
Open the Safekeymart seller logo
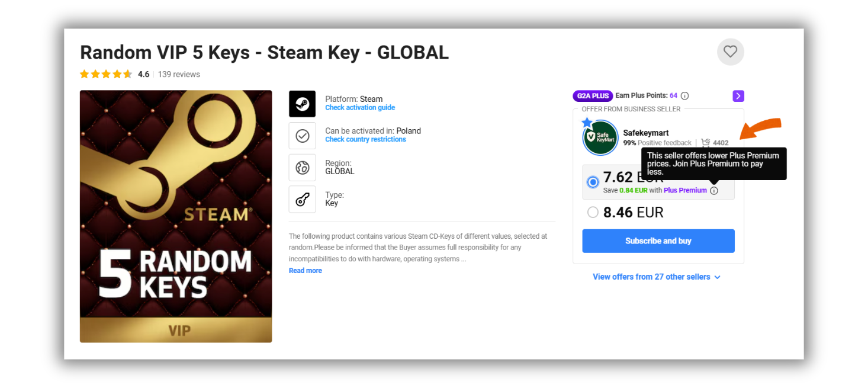pyautogui.click(x=600, y=138)
